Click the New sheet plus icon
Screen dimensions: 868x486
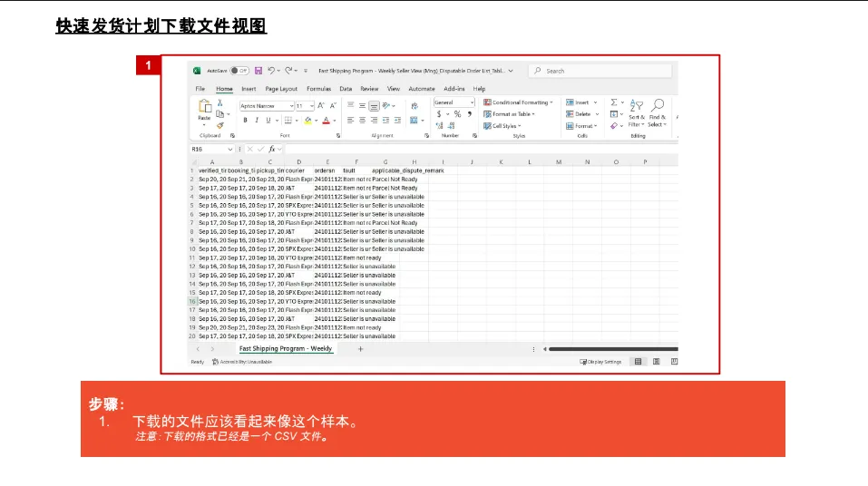pyautogui.click(x=360, y=349)
